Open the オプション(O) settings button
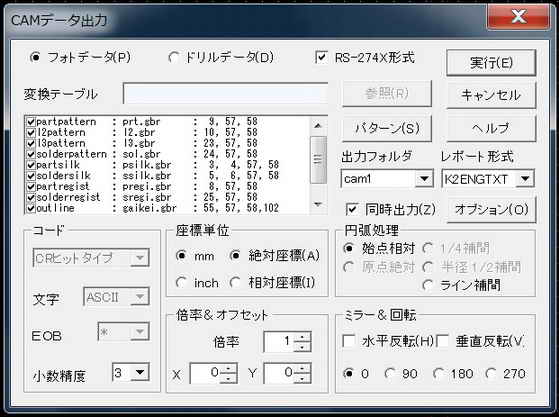The height and width of the screenshot is (417, 559). point(492,210)
